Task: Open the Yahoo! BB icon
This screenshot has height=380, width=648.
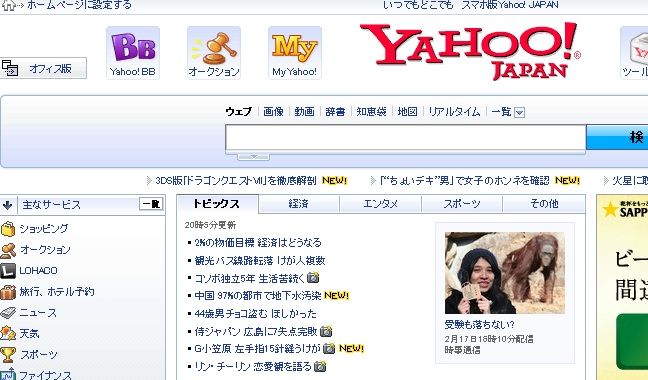Action: 133,52
